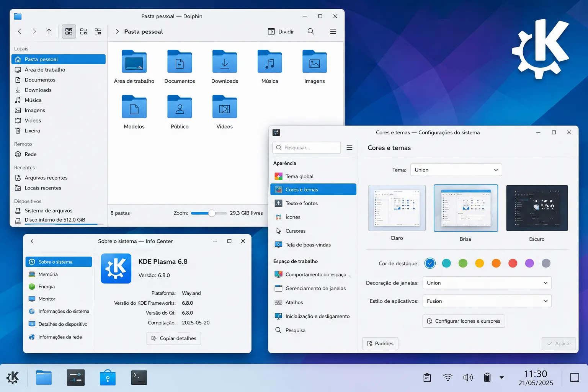Pick the orange accent color swatch
This screenshot has height=392, width=588.
[x=496, y=263]
